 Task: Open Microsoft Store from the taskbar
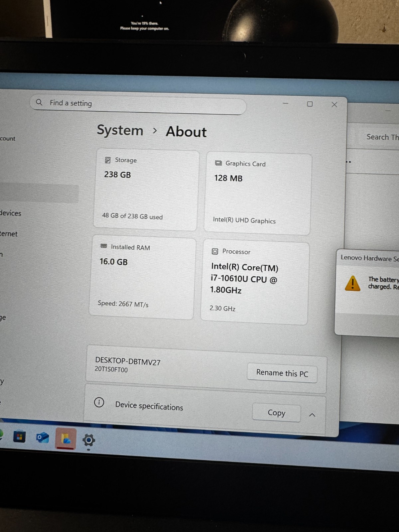coord(20,437)
